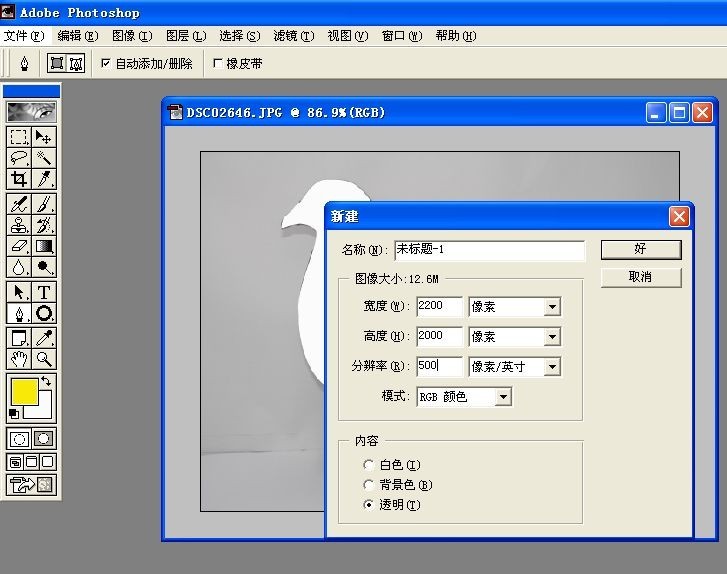Open the 视图 menu
This screenshot has height=574, width=727.
pos(348,36)
